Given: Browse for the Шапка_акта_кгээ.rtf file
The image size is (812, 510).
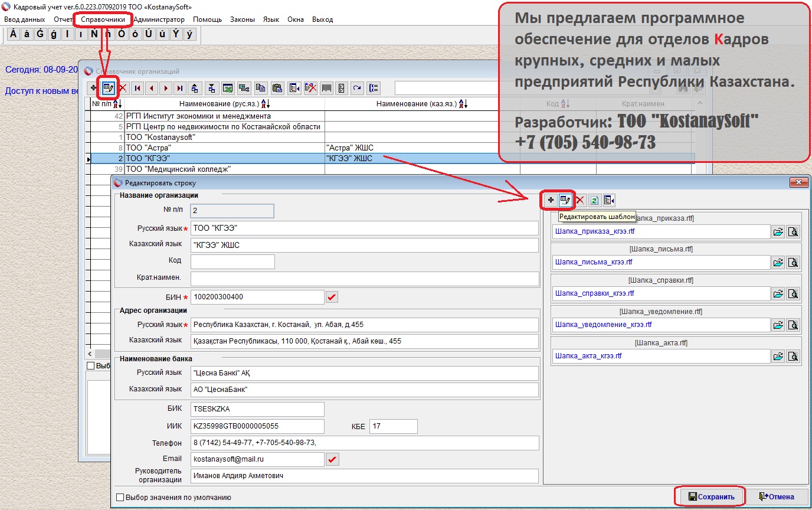Looking at the screenshot, I should pyautogui.click(x=778, y=356).
